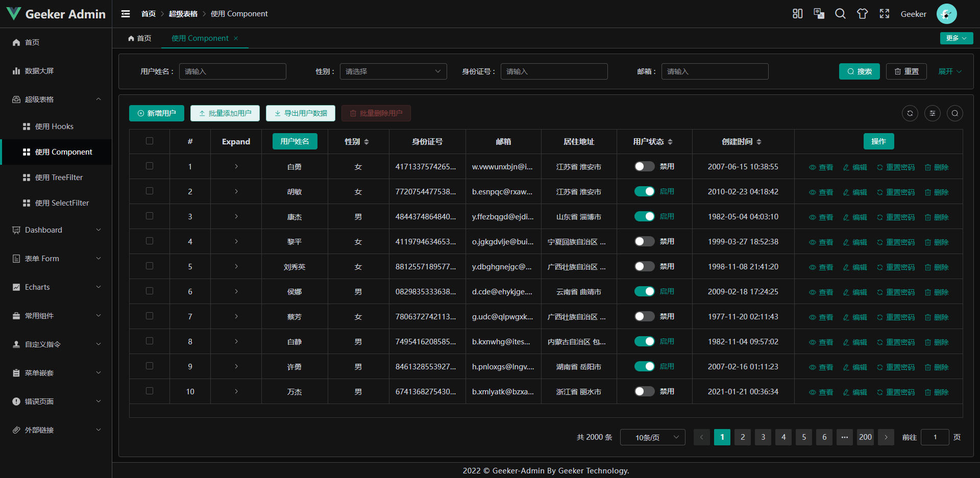
Task: Click the 身份证号 input field
Action: [x=554, y=71]
